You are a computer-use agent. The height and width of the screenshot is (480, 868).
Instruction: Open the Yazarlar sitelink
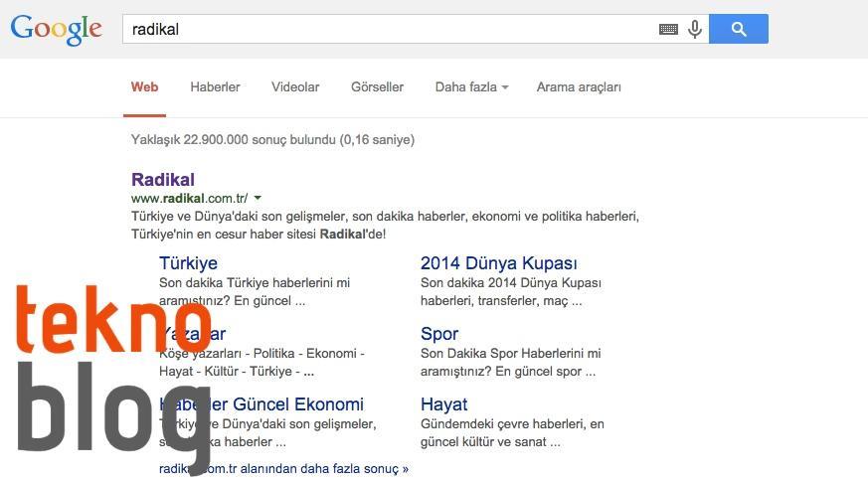click(192, 334)
